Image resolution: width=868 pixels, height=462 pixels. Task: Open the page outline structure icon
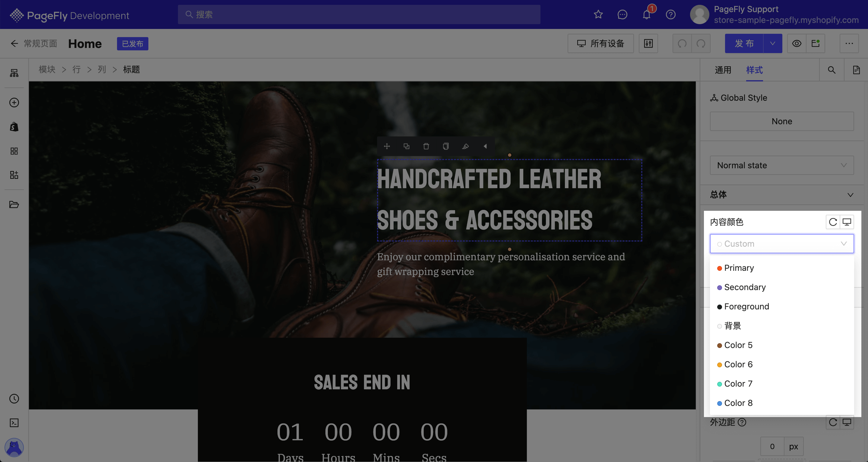coord(14,73)
